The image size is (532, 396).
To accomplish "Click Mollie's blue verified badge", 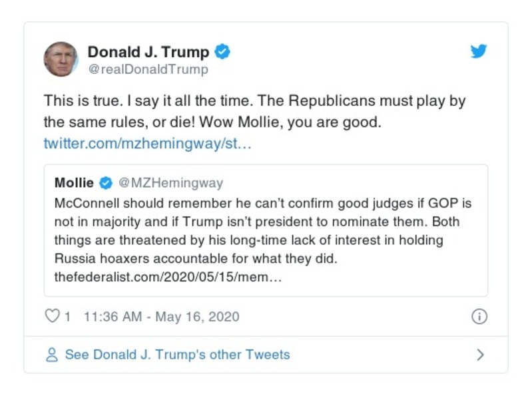I will tap(106, 183).
